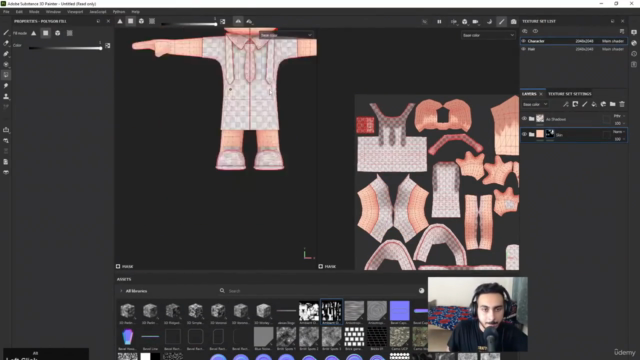Select the Polygon Fill tool in left toolbar
640x360 pixels.
pos(6,75)
